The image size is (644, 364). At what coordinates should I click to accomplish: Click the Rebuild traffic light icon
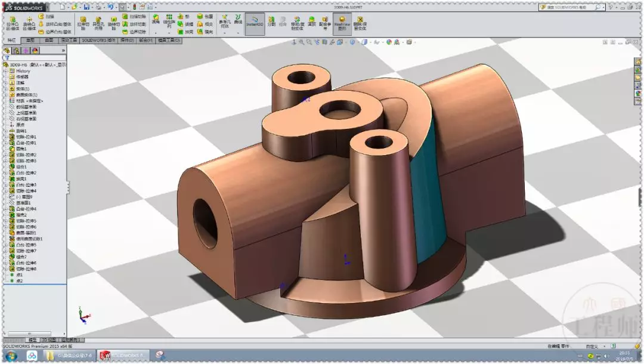tap(134, 7)
